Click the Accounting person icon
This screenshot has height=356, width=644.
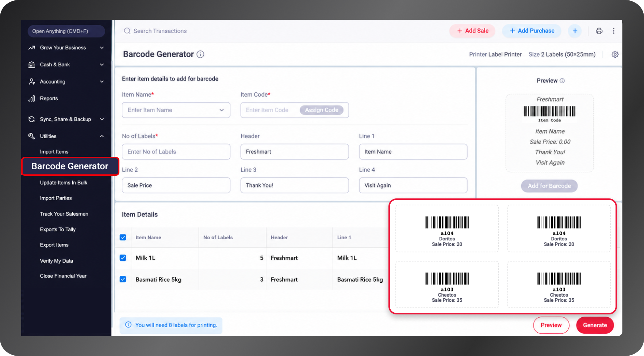point(32,82)
